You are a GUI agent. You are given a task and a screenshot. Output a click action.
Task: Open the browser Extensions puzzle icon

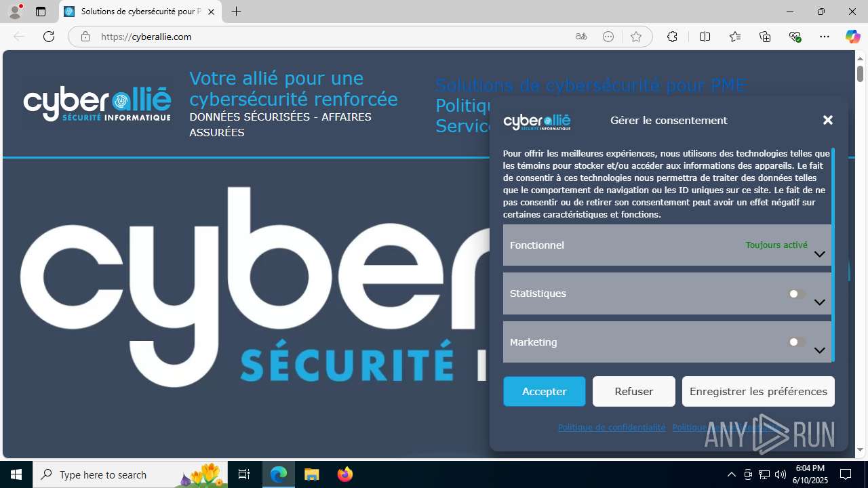pos(672,37)
